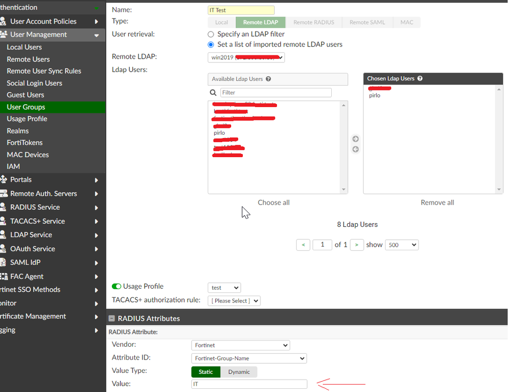
Task: Click the FAC Agent icon
Action: point(4,276)
